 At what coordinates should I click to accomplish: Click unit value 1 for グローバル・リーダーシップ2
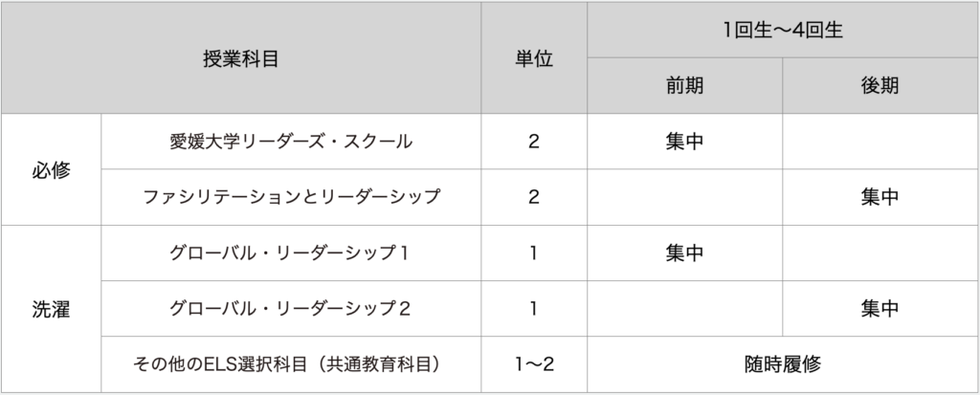tap(533, 308)
